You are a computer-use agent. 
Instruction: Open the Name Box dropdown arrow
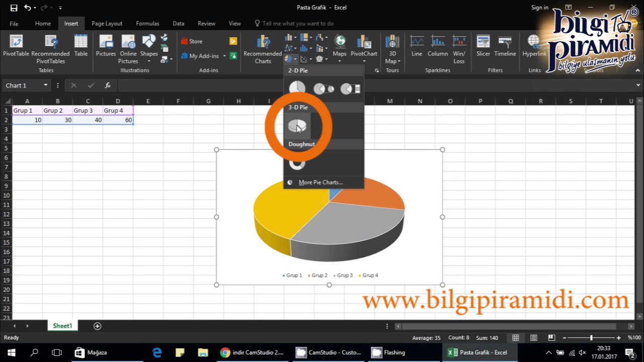coord(46,85)
